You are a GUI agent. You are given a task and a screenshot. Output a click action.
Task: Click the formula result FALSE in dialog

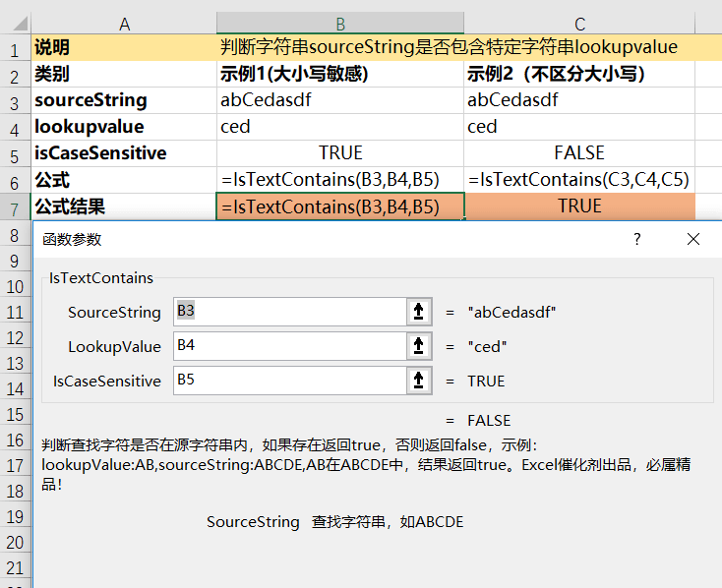[x=489, y=421]
